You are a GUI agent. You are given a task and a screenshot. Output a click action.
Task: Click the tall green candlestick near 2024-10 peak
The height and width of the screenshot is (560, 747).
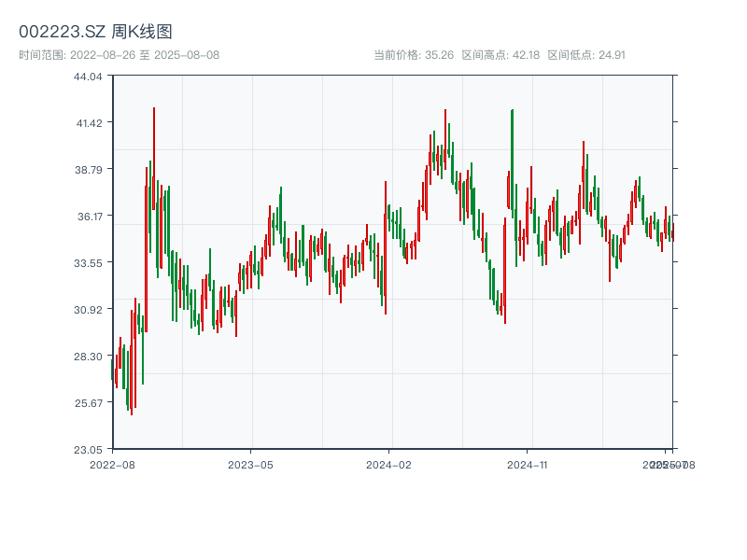(512, 163)
